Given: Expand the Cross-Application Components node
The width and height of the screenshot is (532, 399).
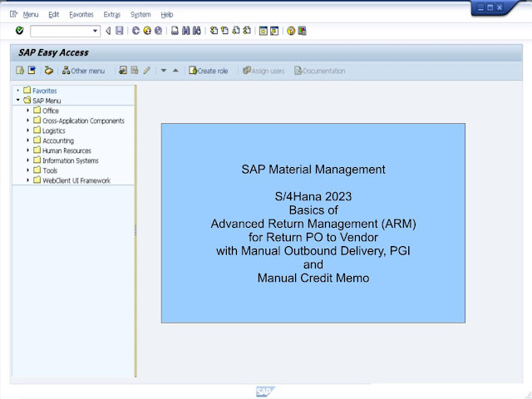Looking at the screenshot, I should pyautogui.click(x=27, y=120).
